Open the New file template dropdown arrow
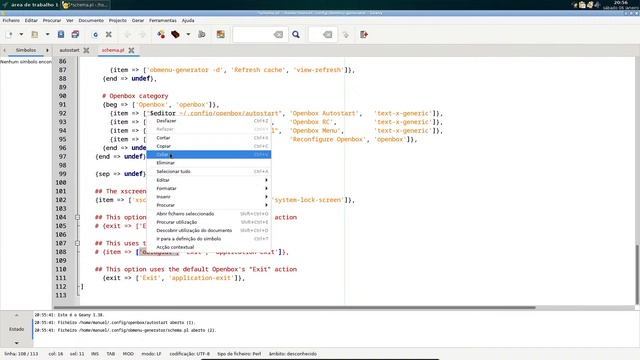Viewport: 640px width, 360px height. (x=21, y=35)
